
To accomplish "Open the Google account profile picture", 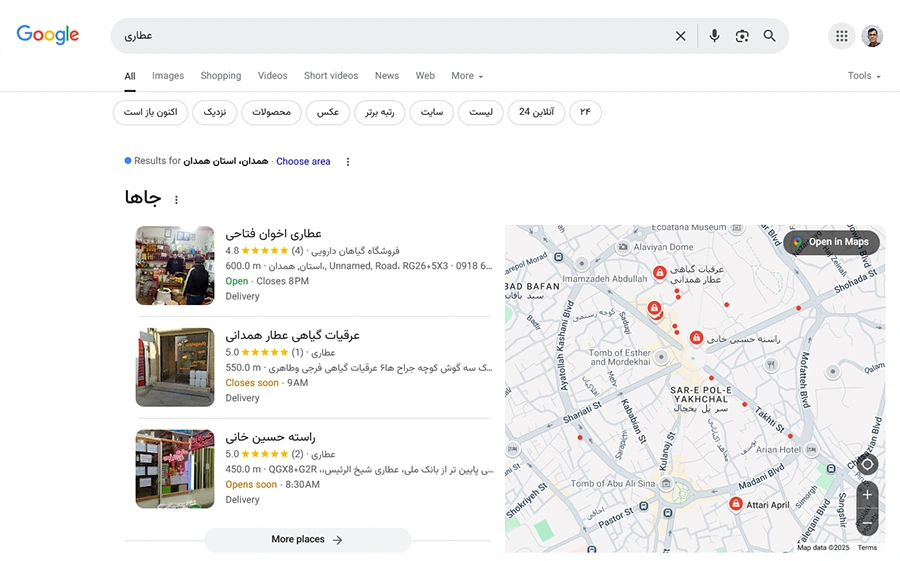I will click(x=872, y=36).
